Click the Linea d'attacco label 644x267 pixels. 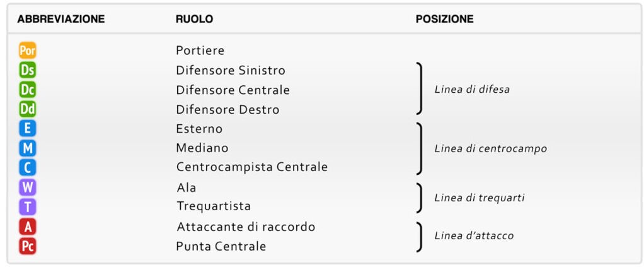pos(474,236)
